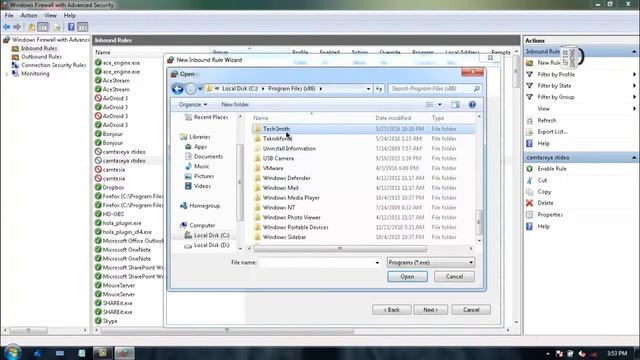The width and height of the screenshot is (640, 360).
Task: Click Cancel in the Open dialog
Action: click(x=454, y=277)
